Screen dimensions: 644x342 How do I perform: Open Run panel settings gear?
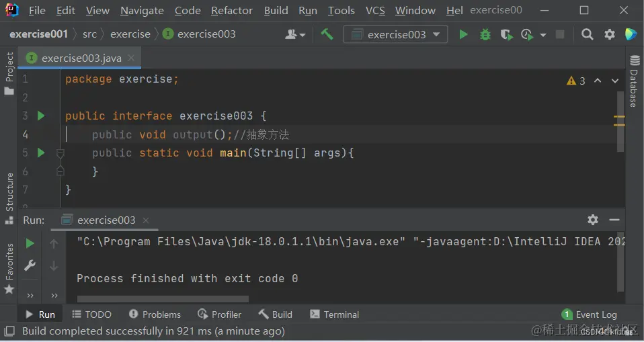point(593,220)
